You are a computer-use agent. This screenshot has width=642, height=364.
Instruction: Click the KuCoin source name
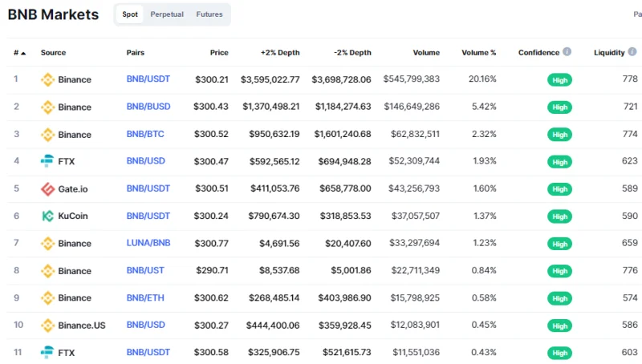click(x=73, y=216)
